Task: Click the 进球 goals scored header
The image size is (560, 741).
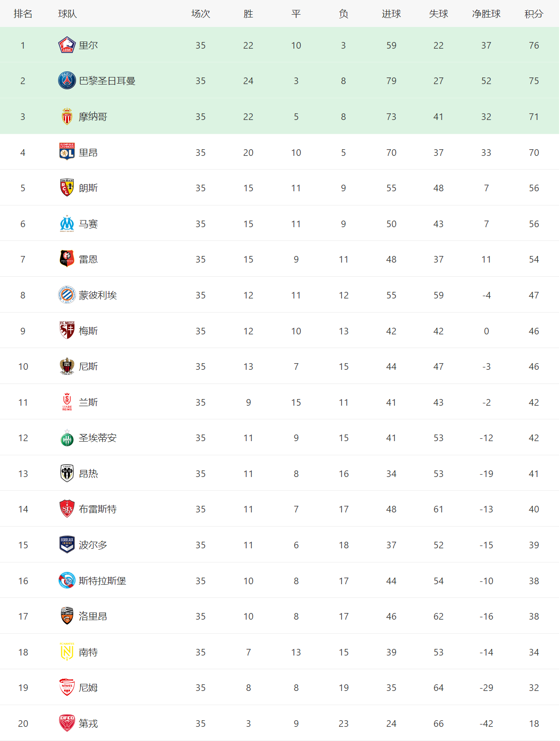Action: 391,14
